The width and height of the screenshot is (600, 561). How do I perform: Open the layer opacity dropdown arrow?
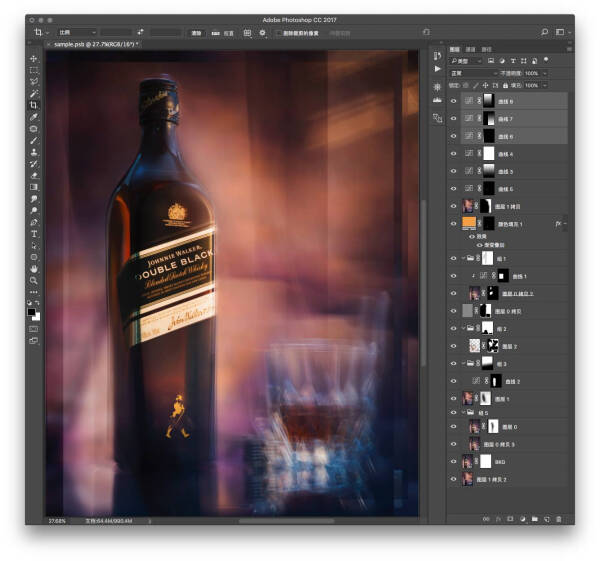545,73
